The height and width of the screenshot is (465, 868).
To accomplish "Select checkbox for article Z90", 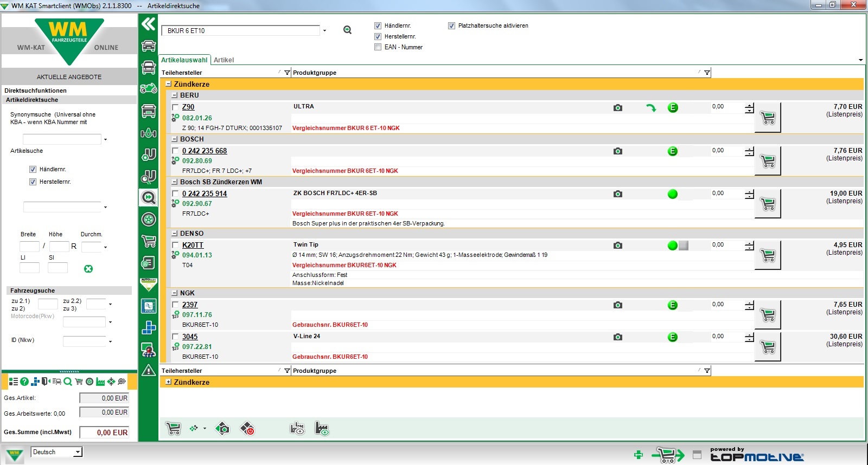I will tap(175, 107).
